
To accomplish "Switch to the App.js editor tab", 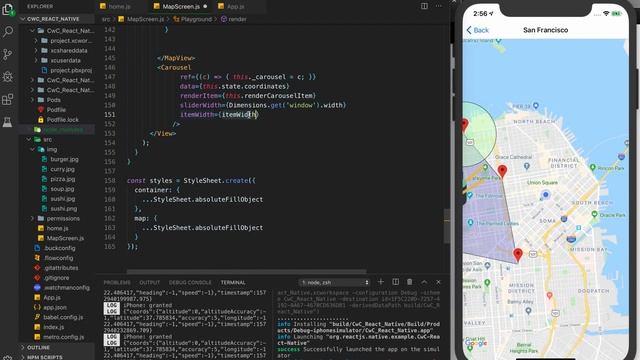I will [236, 6].
